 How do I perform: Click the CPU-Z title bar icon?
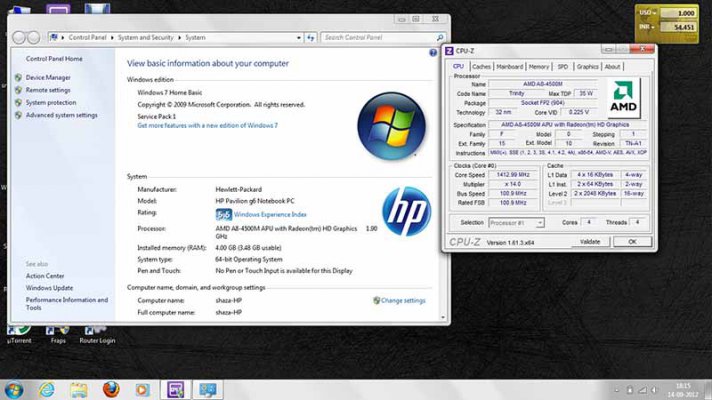point(449,51)
